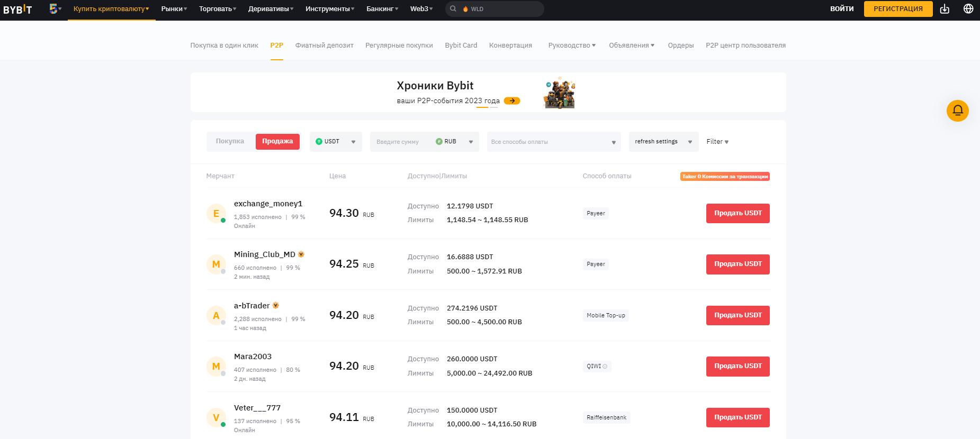This screenshot has width=980, height=439.
Task: Select the P2P tab
Action: 277,45
